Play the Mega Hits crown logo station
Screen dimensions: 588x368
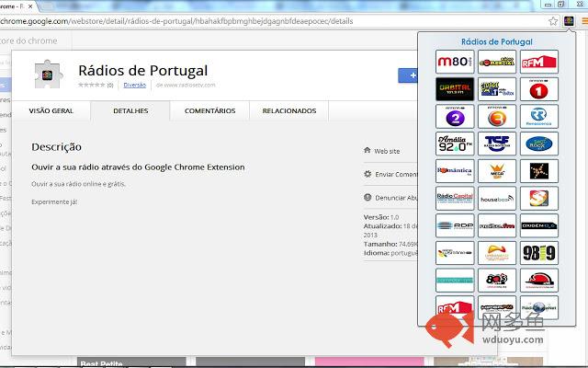click(497, 171)
